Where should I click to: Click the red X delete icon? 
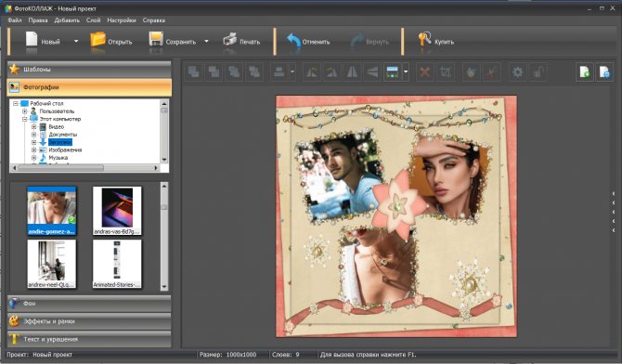click(425, 72)
